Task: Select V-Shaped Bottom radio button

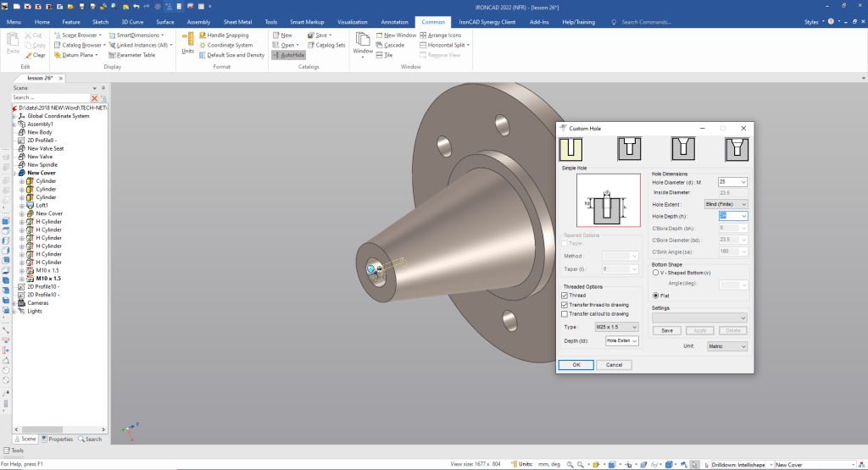Action: [x=655, y=273]
